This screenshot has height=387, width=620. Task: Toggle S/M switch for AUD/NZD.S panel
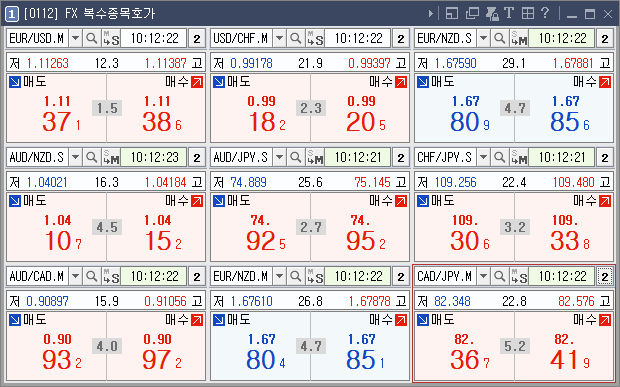(x=111, y=157)
